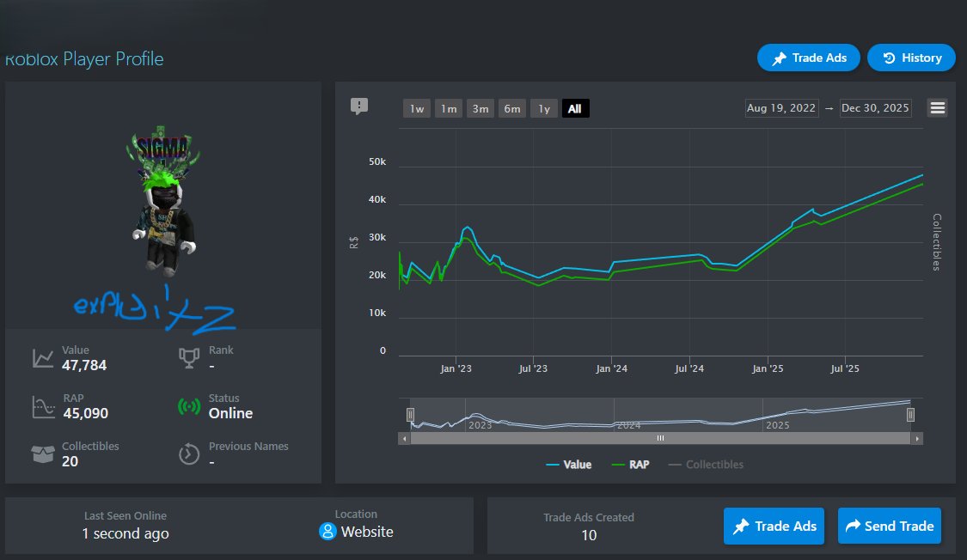Select the 1m chart range
Viewport: 967px width, 560px height.
pyautogui.click(x=449, y=108)
